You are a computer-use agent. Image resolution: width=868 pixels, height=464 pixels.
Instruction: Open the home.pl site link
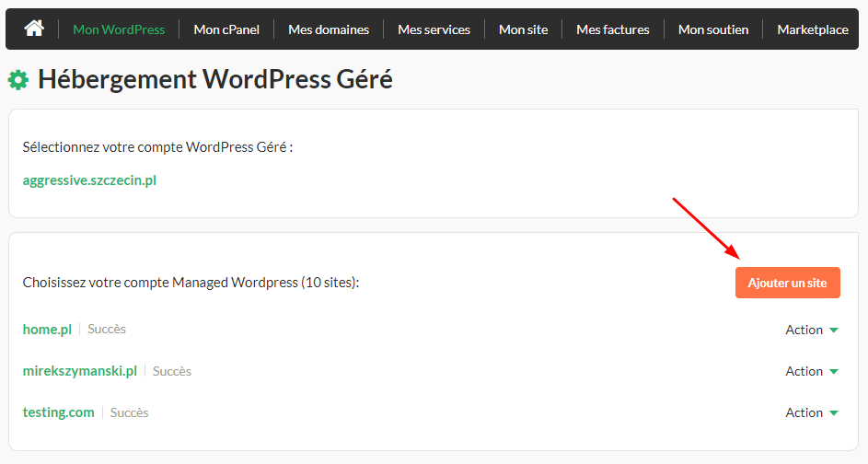47,330
